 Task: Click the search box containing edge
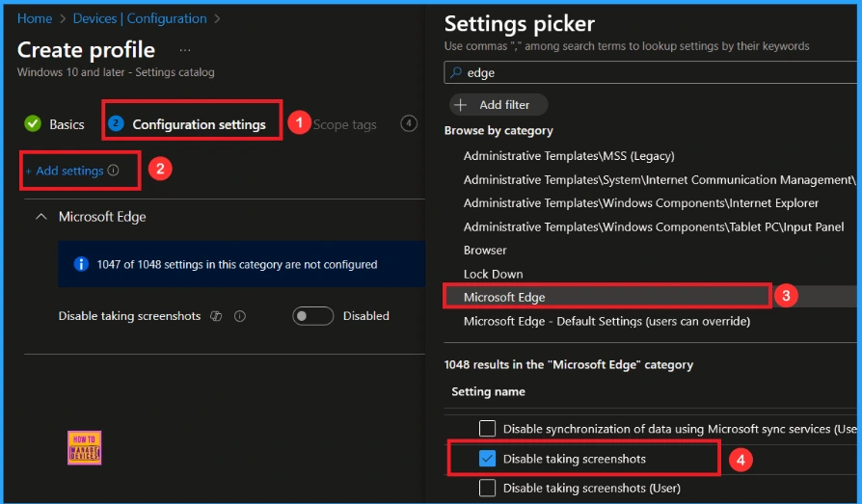650,72
